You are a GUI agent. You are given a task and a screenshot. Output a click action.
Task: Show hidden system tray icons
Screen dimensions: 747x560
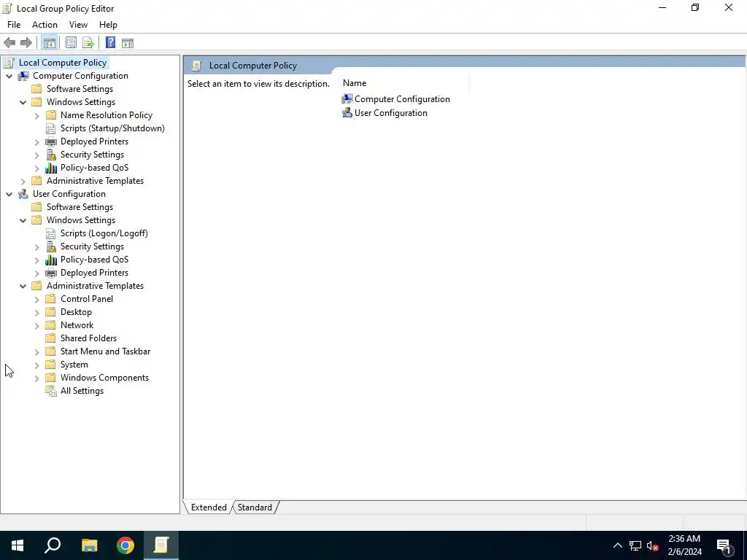tap(617, 545)
